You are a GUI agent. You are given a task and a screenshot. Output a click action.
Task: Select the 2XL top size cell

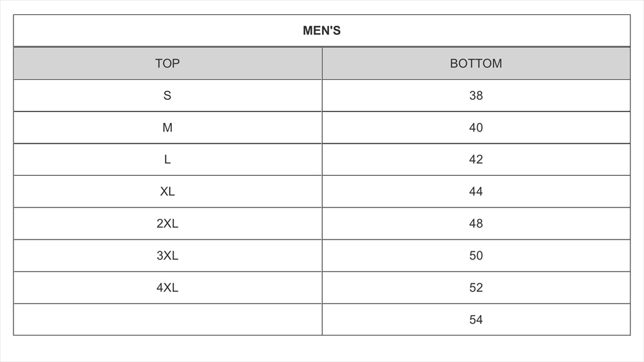pyautogui.click(x=167, y=224)
